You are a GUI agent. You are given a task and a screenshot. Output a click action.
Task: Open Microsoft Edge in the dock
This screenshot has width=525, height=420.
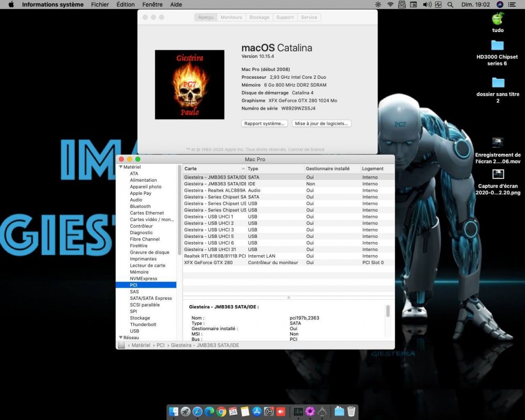point(209,411)
